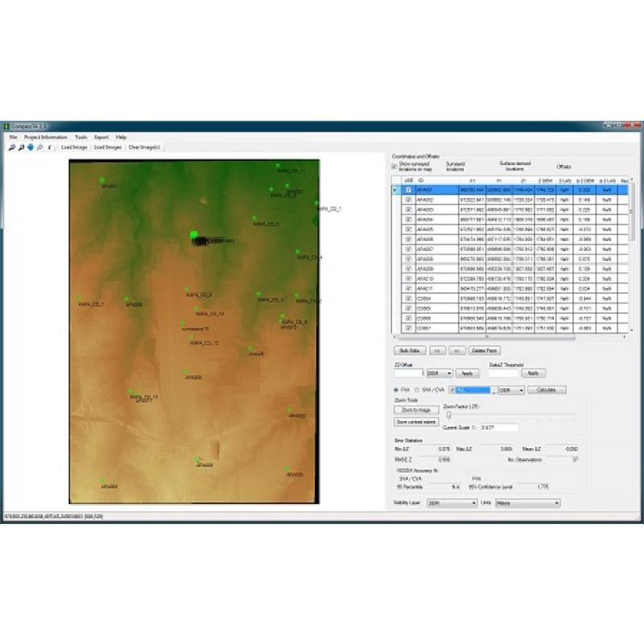Click the green APA004 marker on map
The image size is (644, 644).
[102, 480]
